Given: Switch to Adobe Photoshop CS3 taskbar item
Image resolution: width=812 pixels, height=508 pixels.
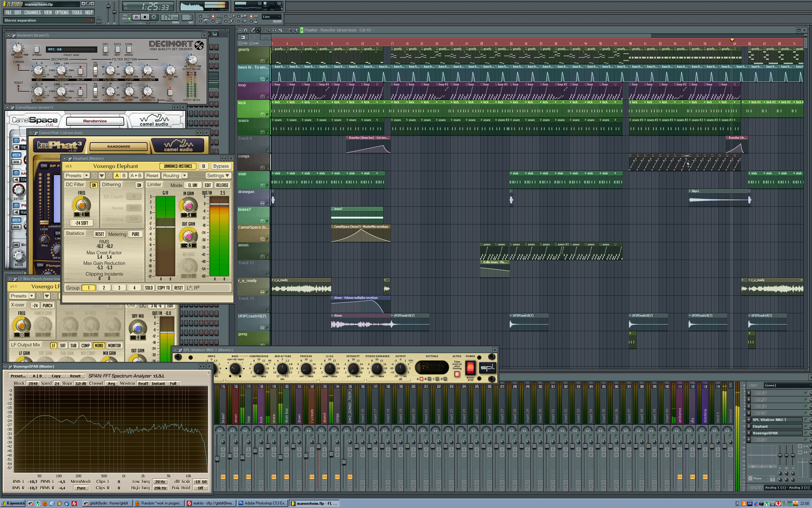Looking at the screenshot, I should pos(262,503).
